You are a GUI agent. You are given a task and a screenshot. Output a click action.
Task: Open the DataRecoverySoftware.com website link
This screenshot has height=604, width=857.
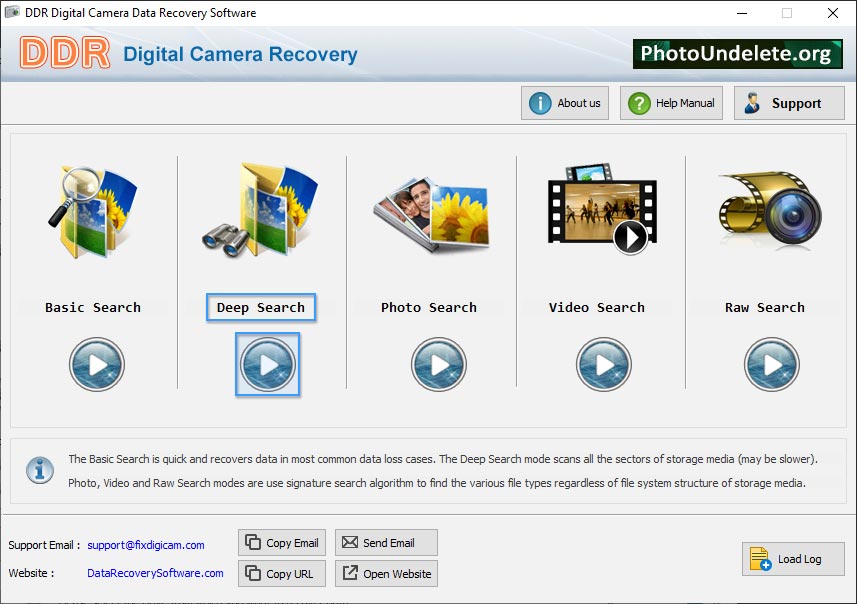(x=155, y=573)
